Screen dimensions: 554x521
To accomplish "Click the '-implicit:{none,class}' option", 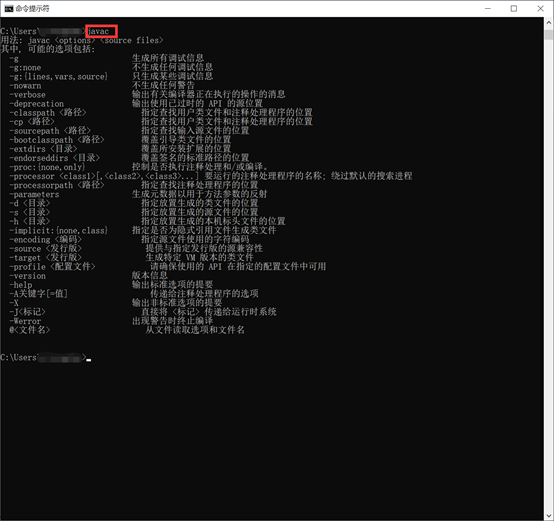I will click(x=59, y=231).
